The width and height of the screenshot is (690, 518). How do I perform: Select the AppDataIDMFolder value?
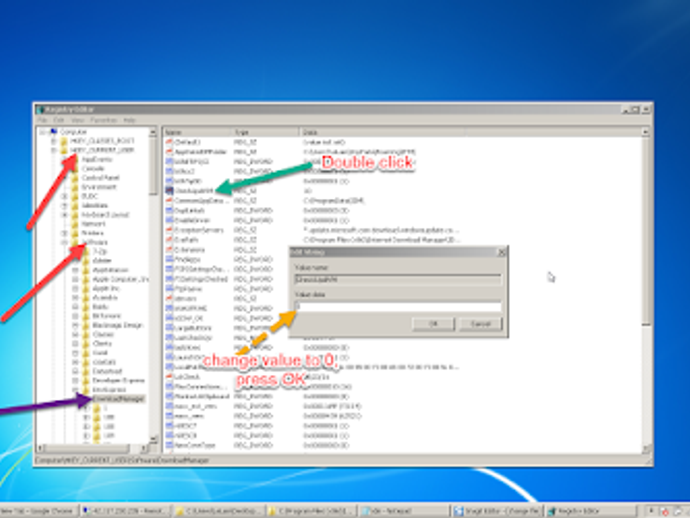[x=200, y=152]
